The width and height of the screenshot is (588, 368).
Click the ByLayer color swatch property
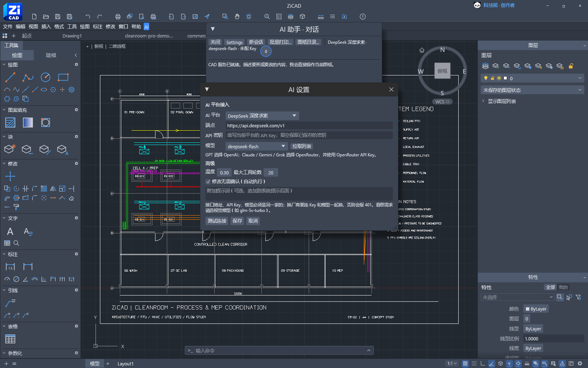[x=536, y=309]
